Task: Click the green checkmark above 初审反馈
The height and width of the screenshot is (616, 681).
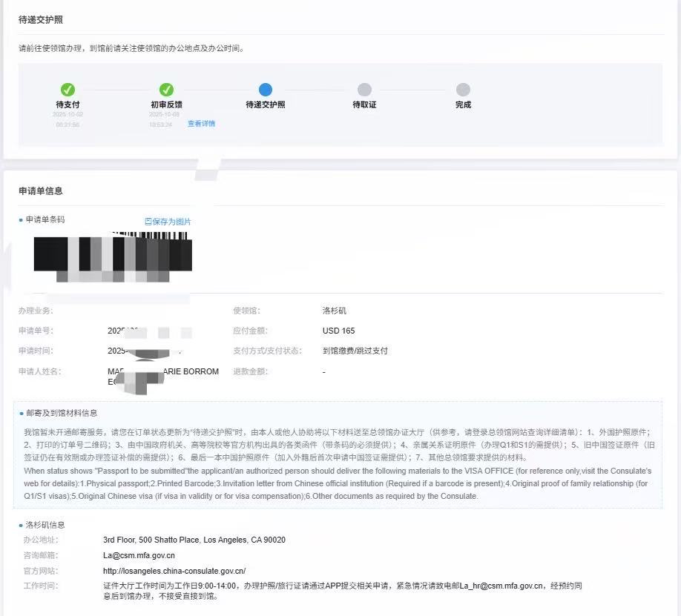Action: tap(166, 90)
